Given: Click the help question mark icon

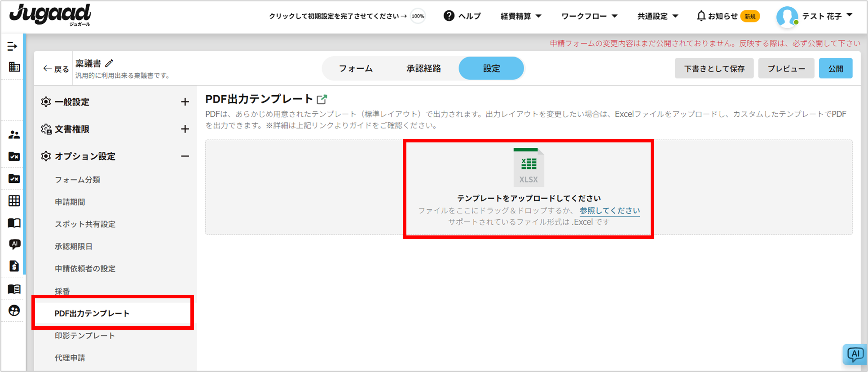Looking at the screenshot, I should tap(449, 16).
